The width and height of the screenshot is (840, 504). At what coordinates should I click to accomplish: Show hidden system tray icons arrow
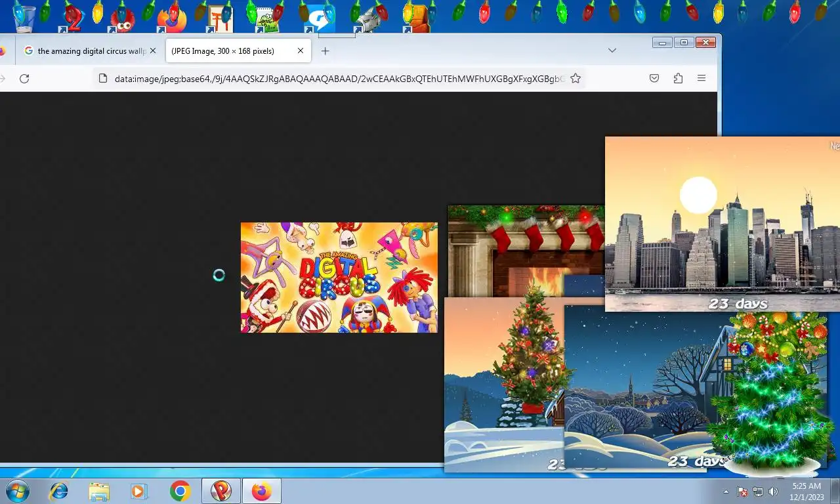726,492
